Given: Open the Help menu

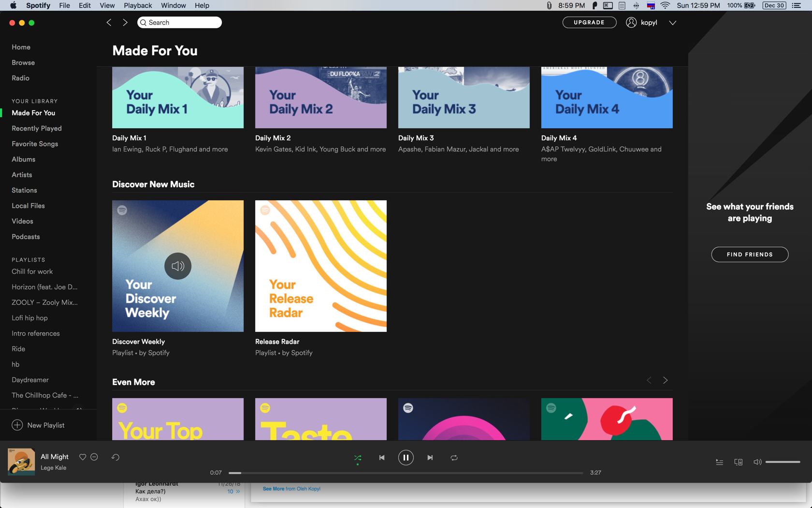Looking at the screenshot, I should [x=202, y=5].
